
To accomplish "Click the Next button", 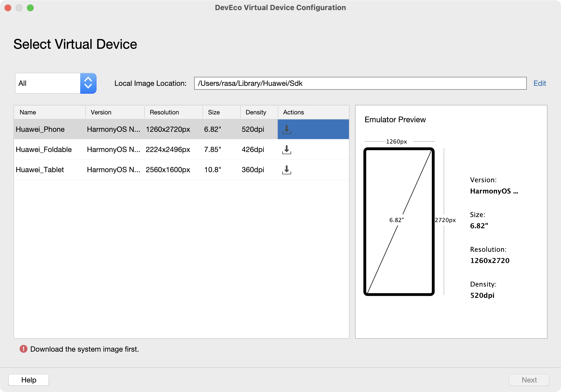I will coord(529,380).
